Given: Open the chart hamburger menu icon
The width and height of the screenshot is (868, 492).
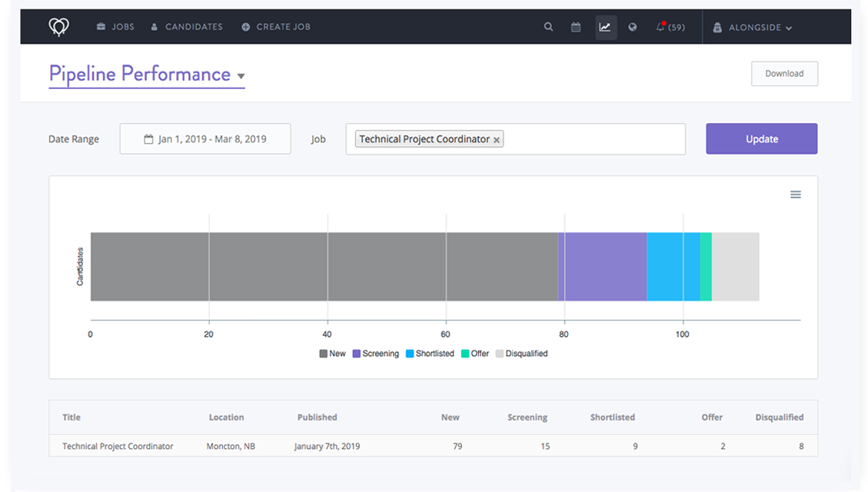Looking at the screenshot, I should pos(796,194).
